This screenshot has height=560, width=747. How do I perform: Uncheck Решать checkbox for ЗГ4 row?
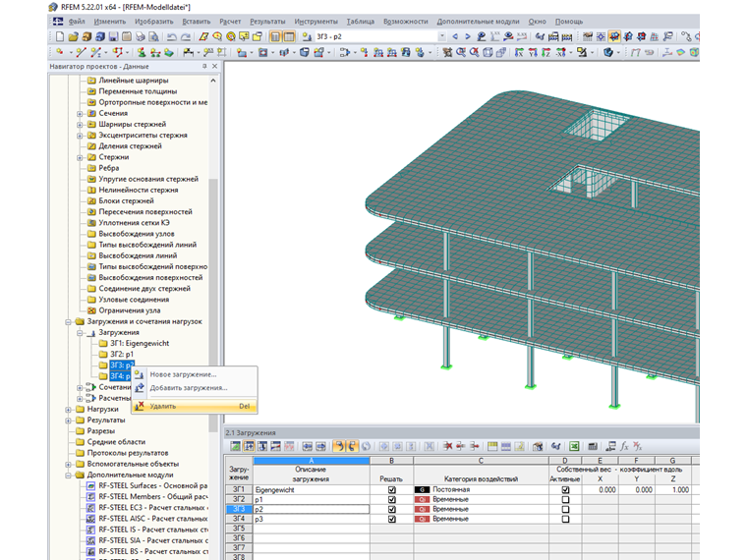[x=391, y=519]
